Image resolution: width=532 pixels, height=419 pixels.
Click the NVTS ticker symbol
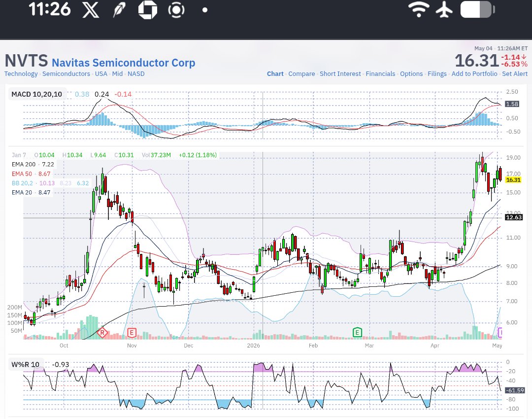pyautogui.click(x=26, y=61)
